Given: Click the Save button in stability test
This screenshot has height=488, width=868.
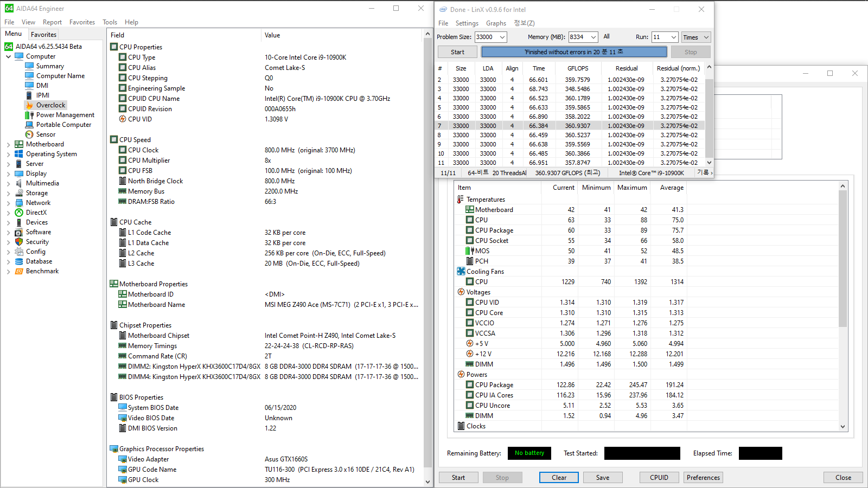Looking at the screenshot, I should pyautogui.click(x=603, y=478).
